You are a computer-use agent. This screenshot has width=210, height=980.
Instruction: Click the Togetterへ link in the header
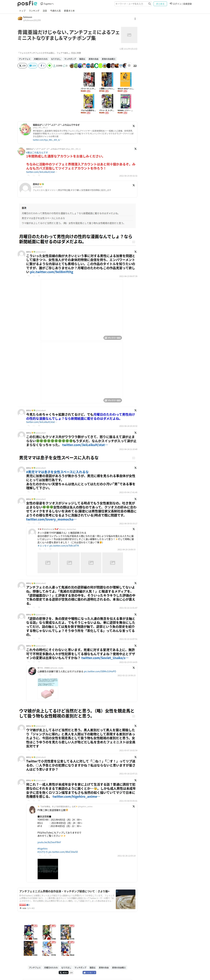tap(47, 4)
